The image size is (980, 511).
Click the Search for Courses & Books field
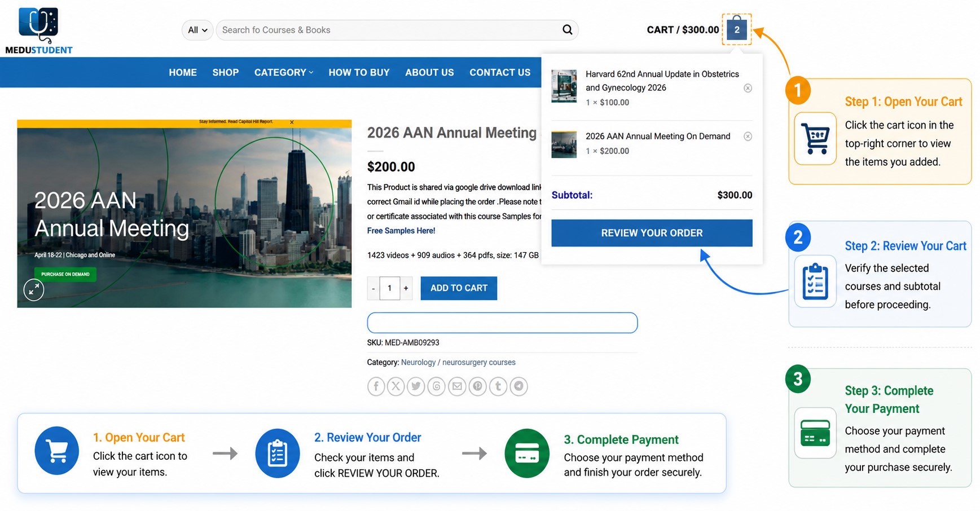[389, 30]
